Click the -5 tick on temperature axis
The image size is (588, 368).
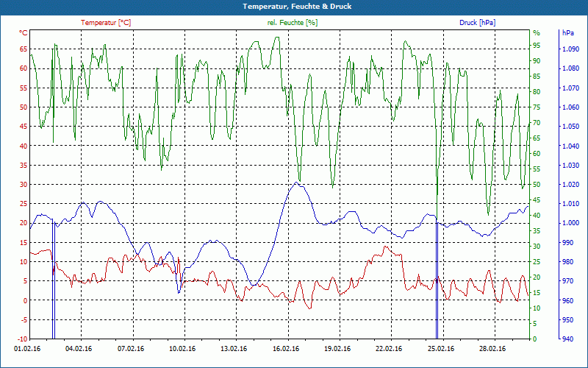coord(24,320)
